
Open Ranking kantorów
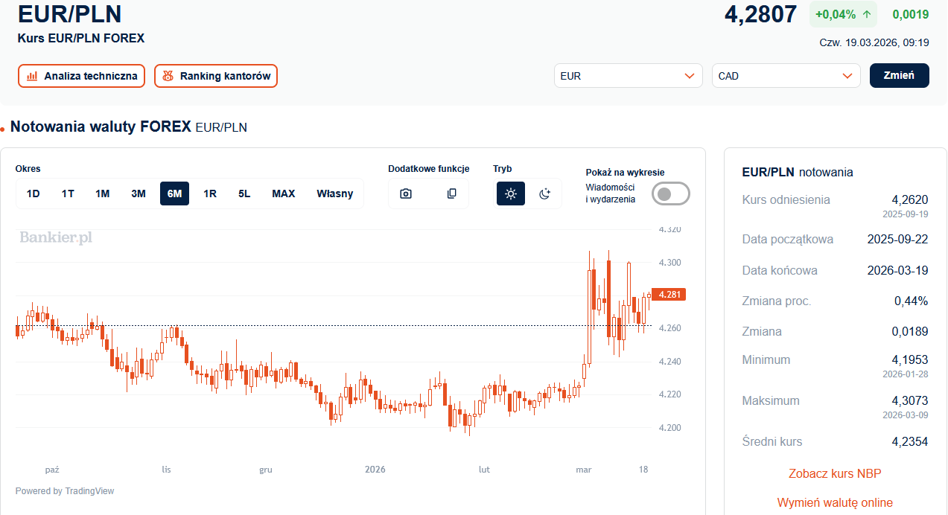pos(216,76)
